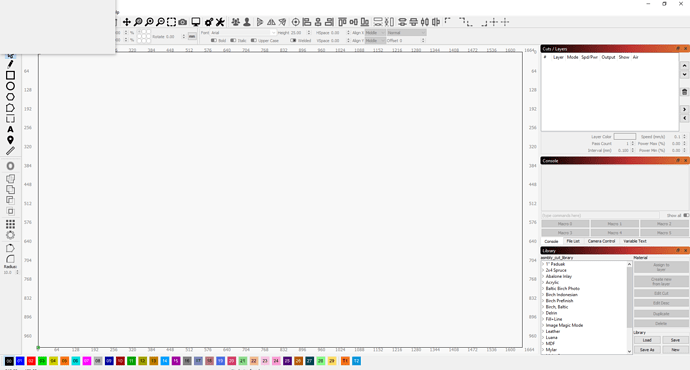Screen dimensions: 690x370
Task: Select the Text tool (letter A)
Action: (10, 129)
